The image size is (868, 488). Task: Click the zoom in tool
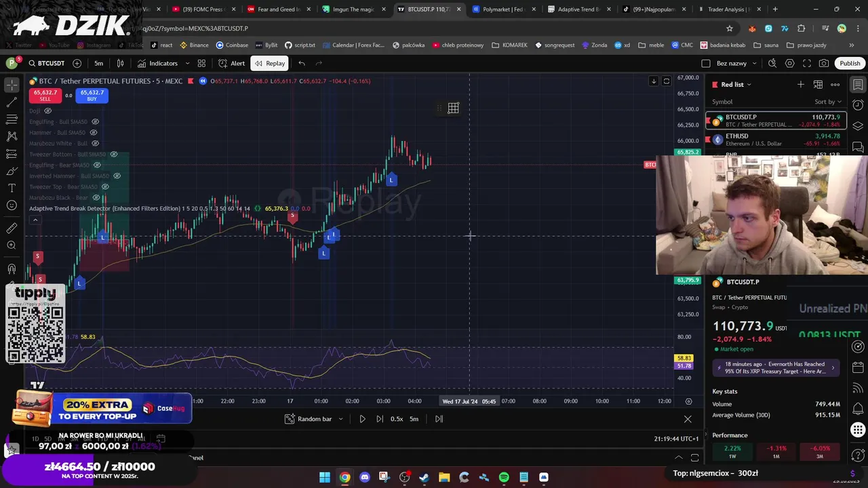[12, 245]
